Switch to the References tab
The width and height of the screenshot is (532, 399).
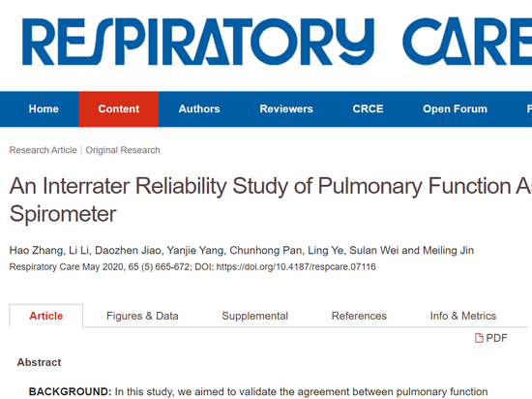coord(359,316)
